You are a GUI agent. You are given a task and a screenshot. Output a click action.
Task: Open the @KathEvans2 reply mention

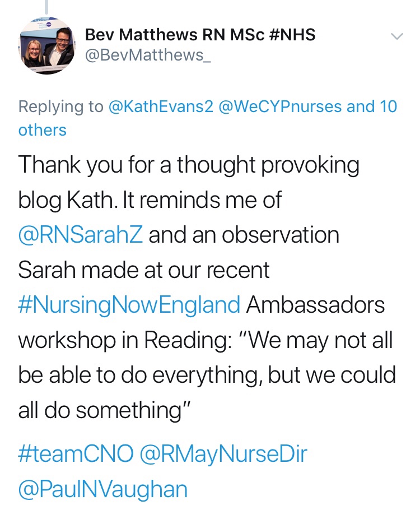[161, 106]
